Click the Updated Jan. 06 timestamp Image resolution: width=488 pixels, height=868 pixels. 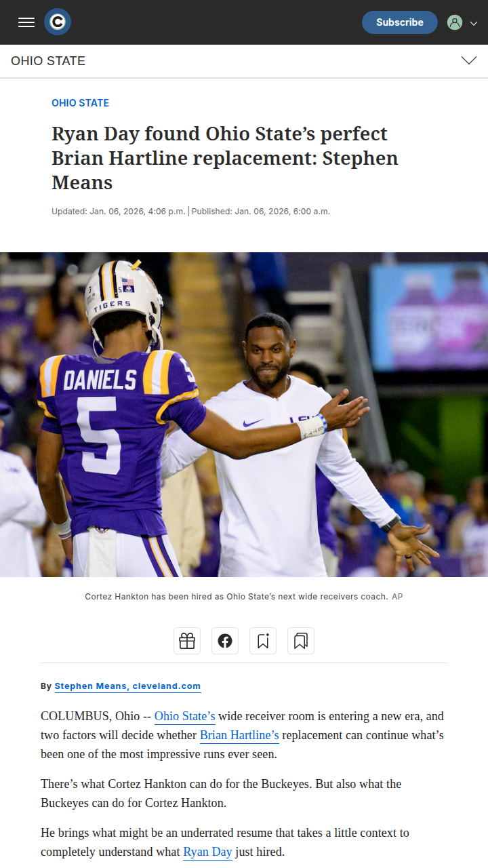(x=119, y=212)
